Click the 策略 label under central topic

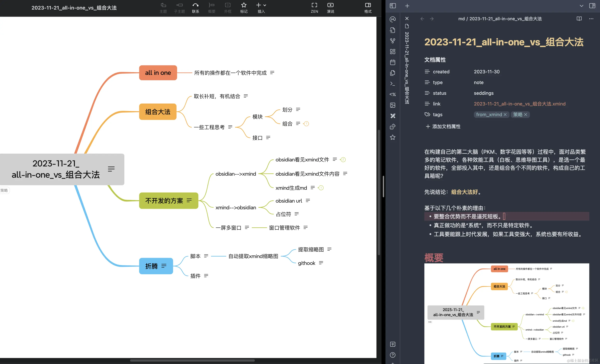[x=4, y=190]
